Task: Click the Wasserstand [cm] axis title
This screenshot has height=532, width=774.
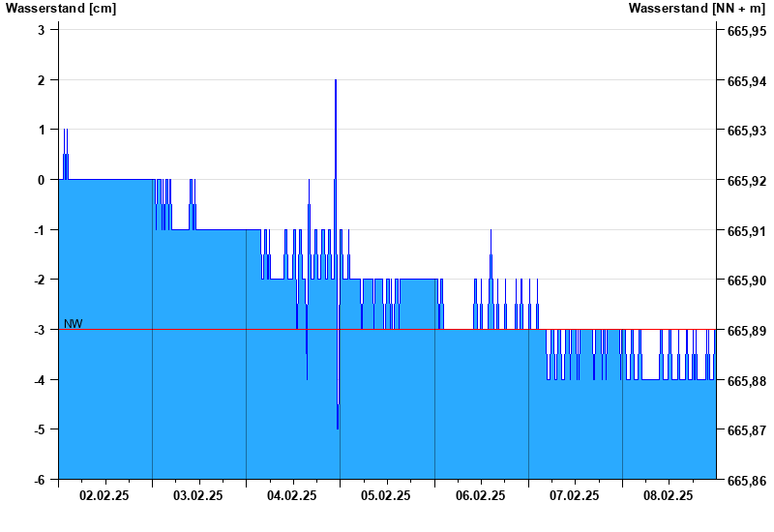Action: (x=61, y=9)
